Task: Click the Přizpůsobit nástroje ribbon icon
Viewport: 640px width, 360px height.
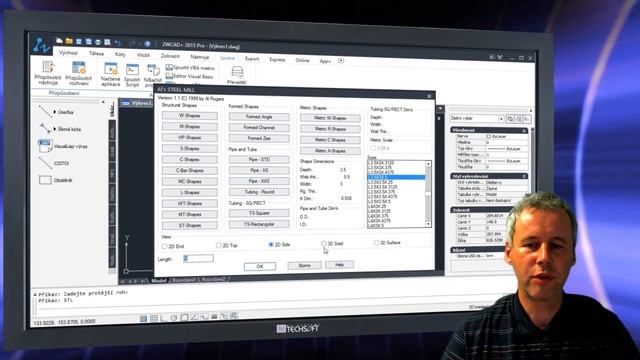Action: pyautogui.click(x=48, y=73)
